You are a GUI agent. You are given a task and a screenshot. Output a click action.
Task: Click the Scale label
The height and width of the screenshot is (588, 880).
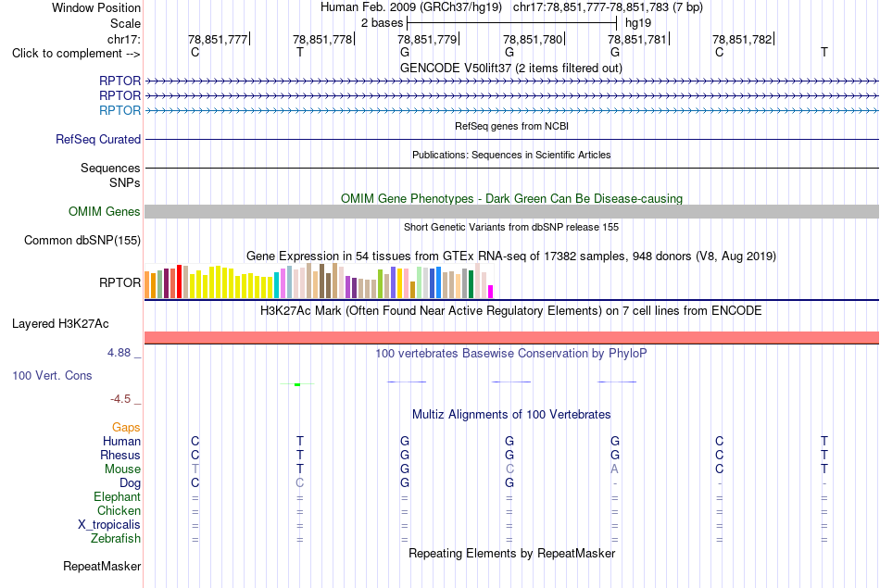[125, 23]
